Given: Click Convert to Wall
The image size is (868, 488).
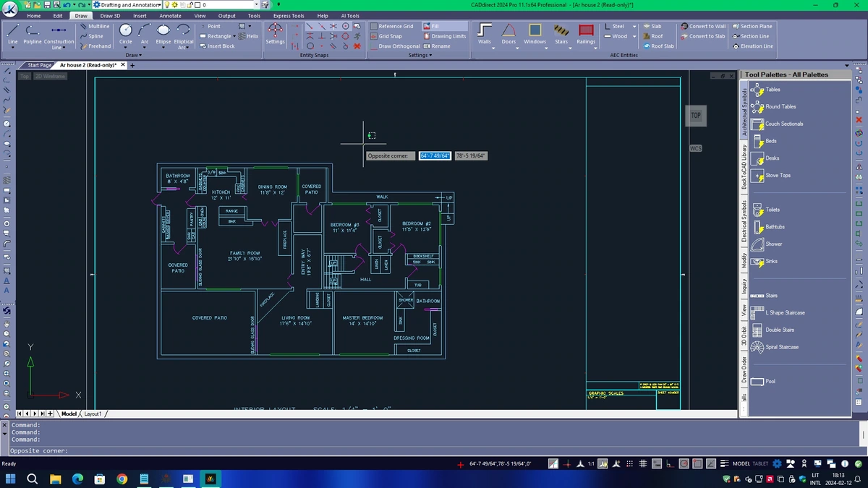Looking at the screenshot, I should point(703,26).
